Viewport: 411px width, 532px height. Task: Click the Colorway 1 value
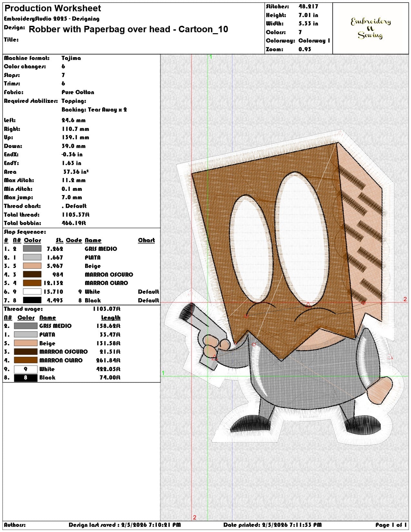point(314,41)
